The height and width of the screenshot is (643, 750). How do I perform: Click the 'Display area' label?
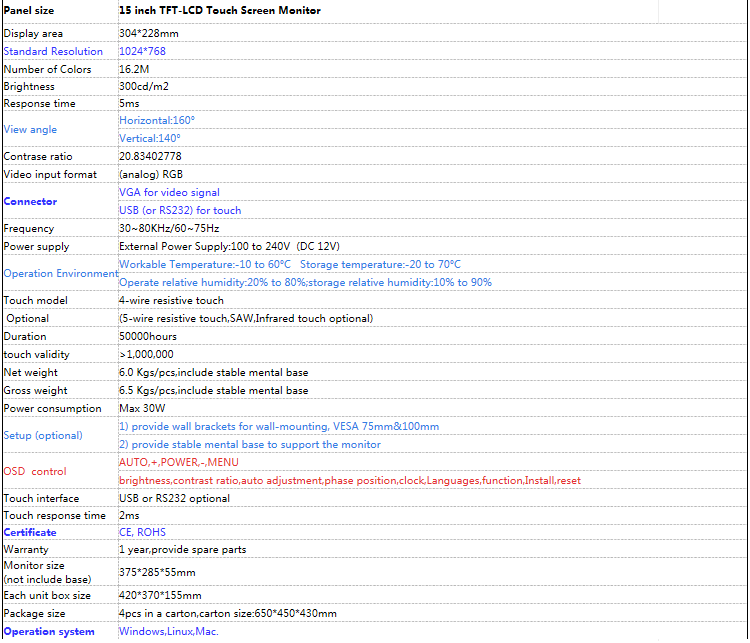33,33
